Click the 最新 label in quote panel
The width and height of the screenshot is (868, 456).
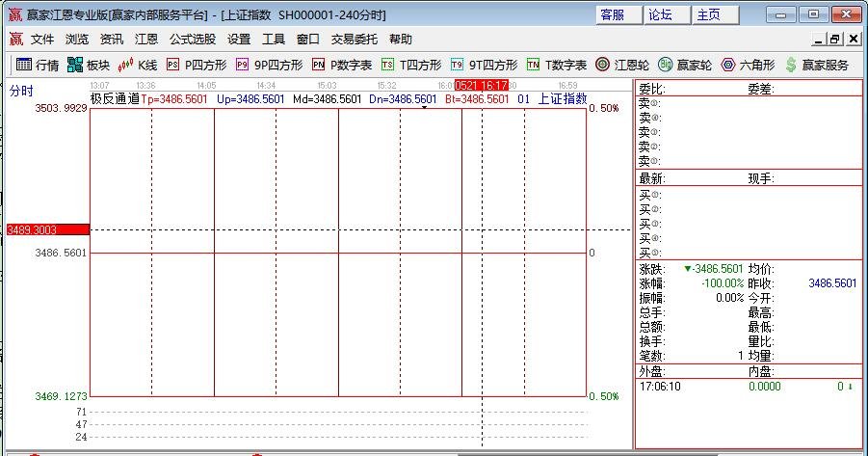tap(651, 178)
